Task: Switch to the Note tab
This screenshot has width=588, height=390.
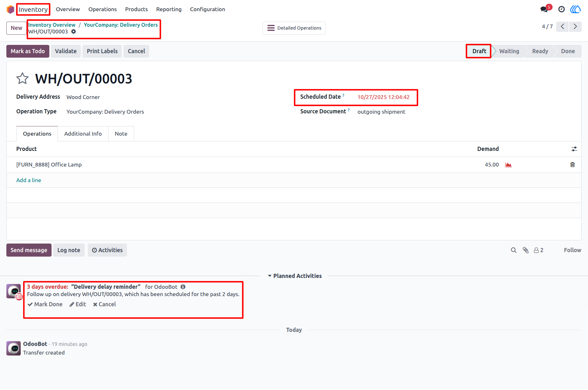Action: click(121, 134)
